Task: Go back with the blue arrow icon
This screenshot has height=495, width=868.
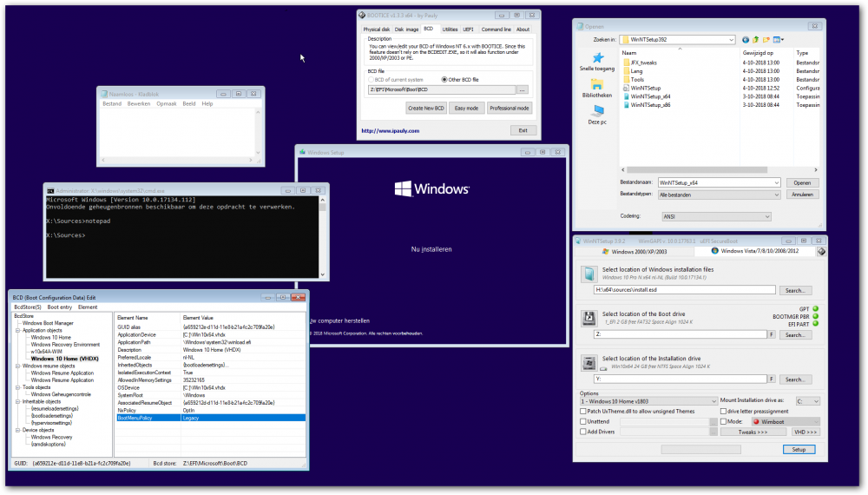Action: coord(746,39)
